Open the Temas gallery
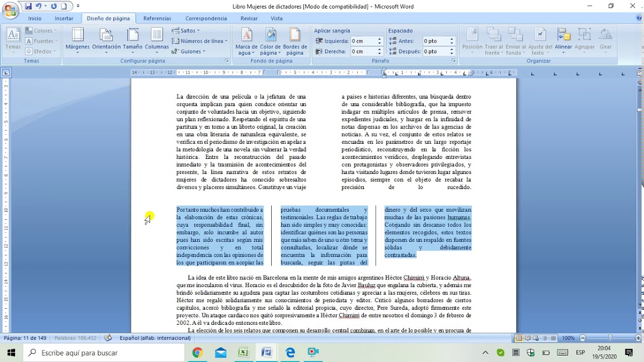 pos(13,41)
